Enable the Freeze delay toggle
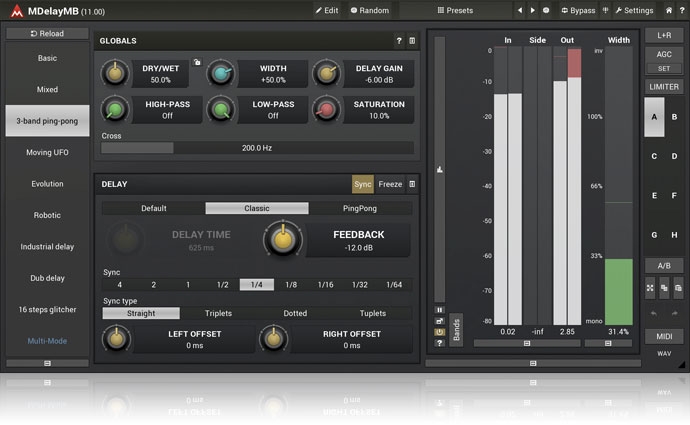 pos(390,184)
